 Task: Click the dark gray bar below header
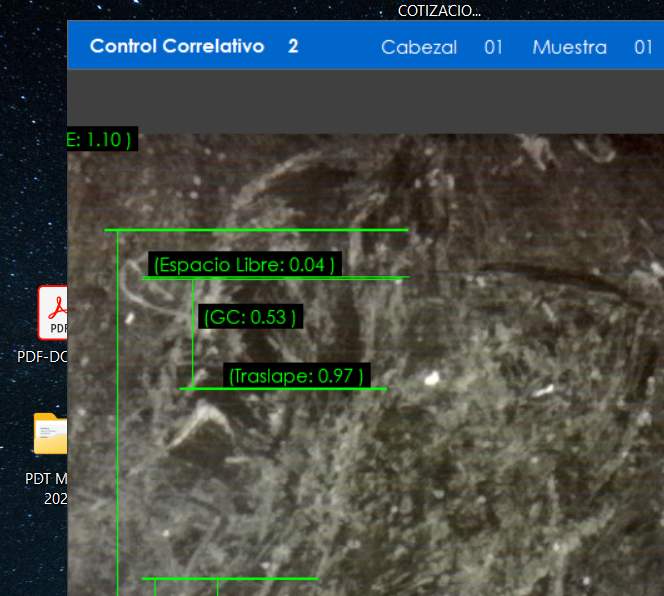pyautogui.click(x=365, y=101)
